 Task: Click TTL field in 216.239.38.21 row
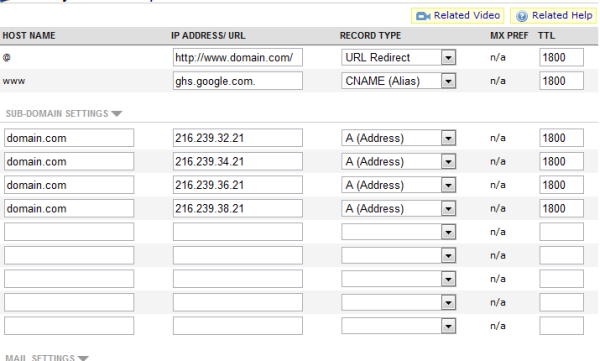coord(561,209)
